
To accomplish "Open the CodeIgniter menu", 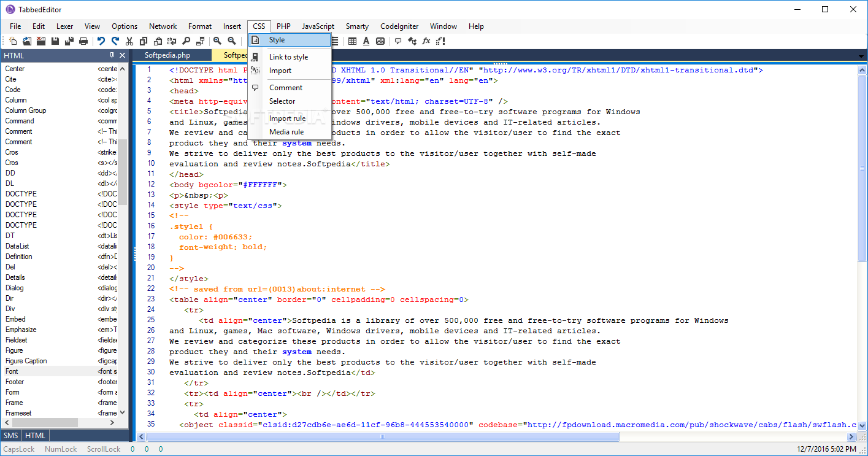I will 399,26.
